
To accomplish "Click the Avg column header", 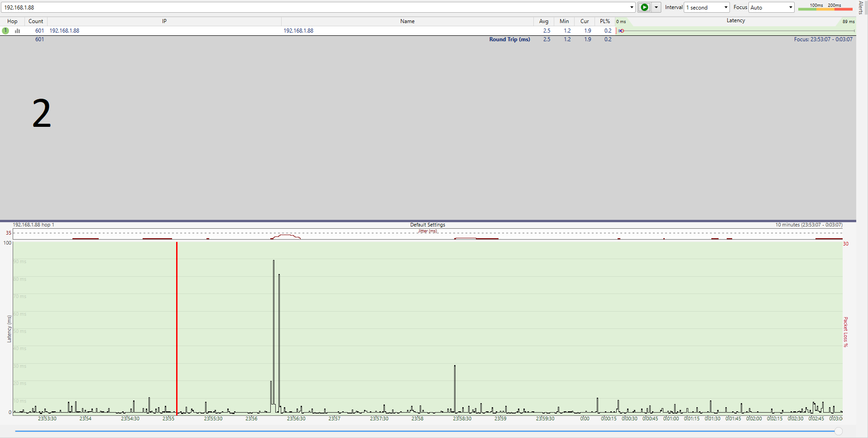I will (544, 21).
